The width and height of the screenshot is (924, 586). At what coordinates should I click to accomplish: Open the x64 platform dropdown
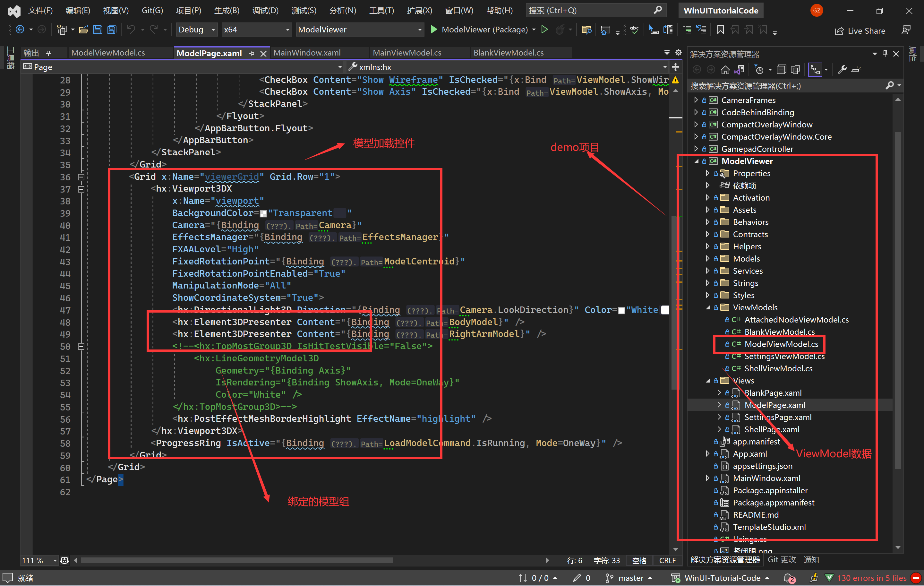point(256,30)
